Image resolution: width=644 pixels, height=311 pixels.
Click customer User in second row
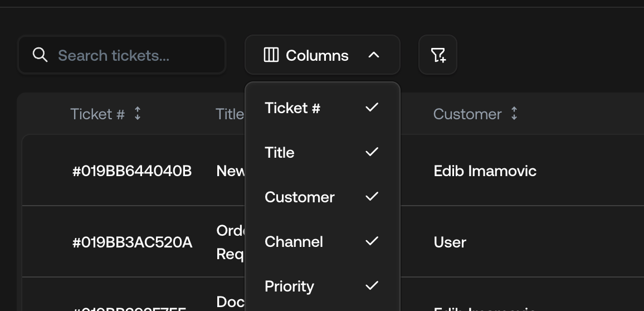pyautogui.click(x=450, y=242)
